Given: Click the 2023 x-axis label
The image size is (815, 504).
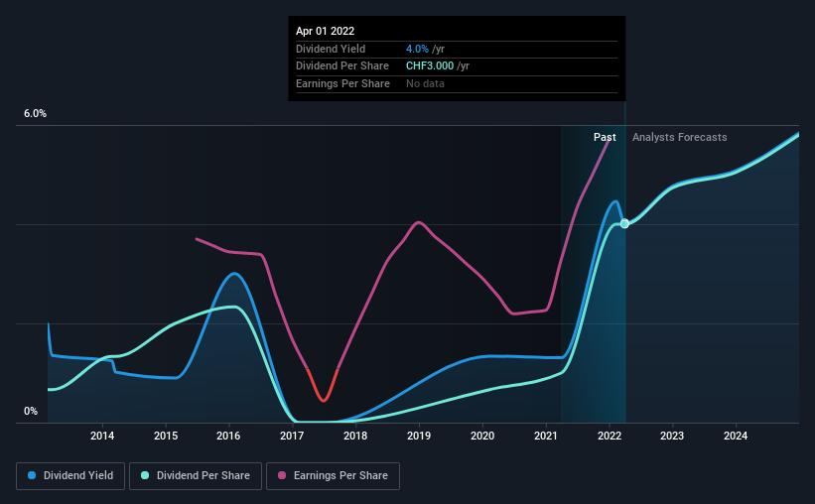Looking at the screenshot, I should [x=672, y=436].
